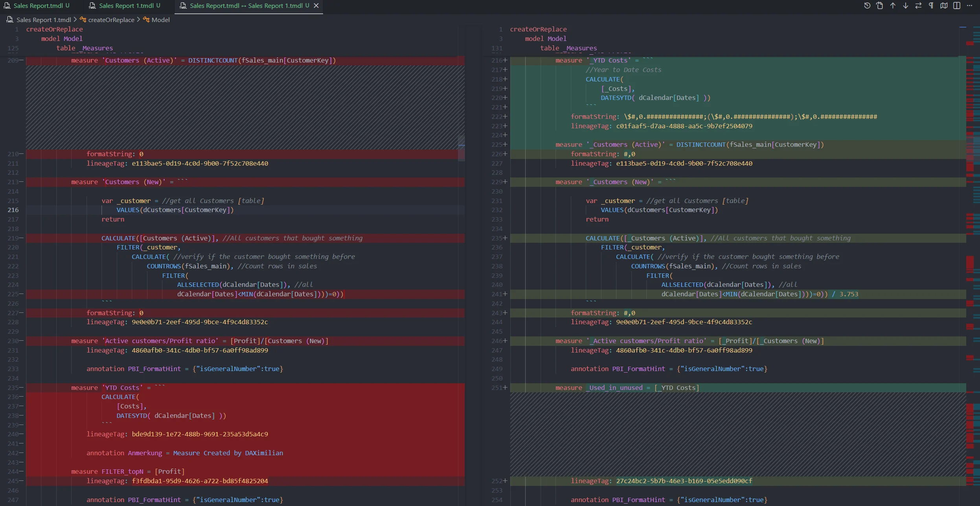Click measure '_Used_in_unused' on right line 251
Screen dimensions: 980x506
point(614,388)
